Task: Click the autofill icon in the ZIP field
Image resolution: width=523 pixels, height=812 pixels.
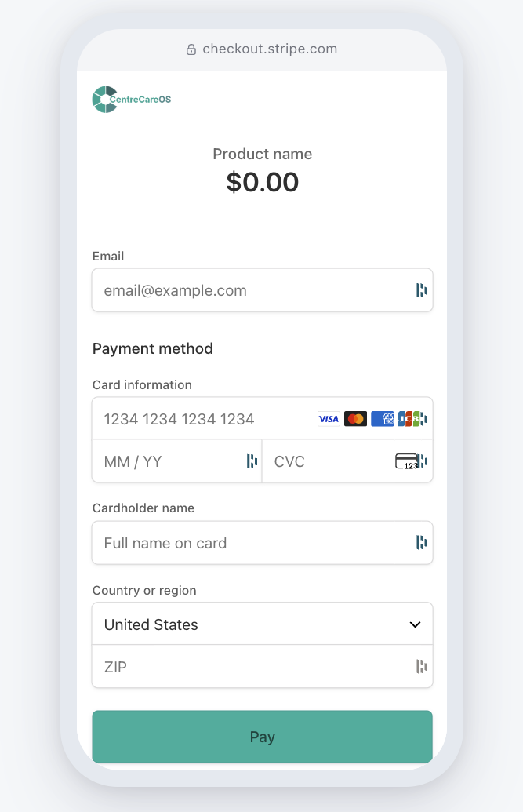Action: point(421,667)
